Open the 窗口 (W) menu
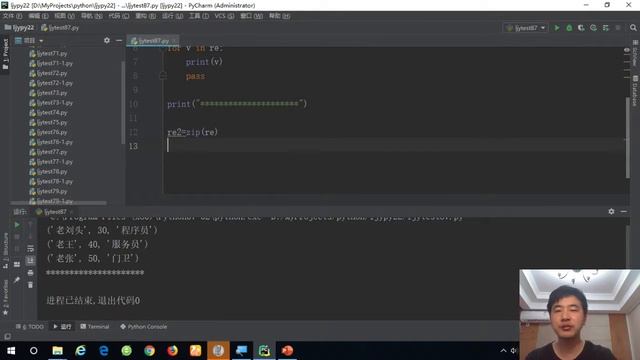640x360 pixels. [x=251, y=16]
